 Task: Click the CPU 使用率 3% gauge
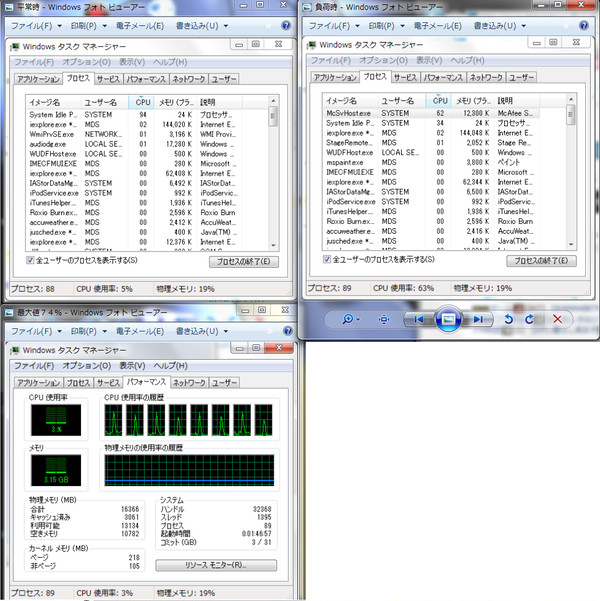56,420
